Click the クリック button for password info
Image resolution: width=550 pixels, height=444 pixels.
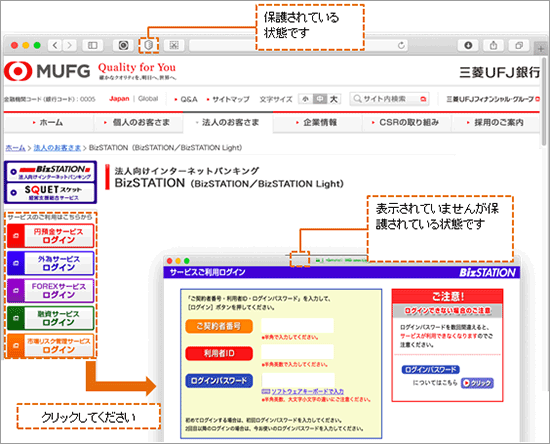coord(477,383)
